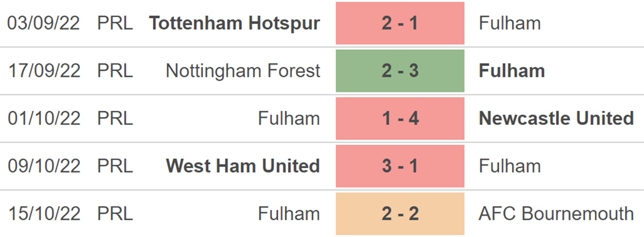Screen dimensions: 644x237
Task: Click the 09/10/22 match date
Action: (x=44, y=166)
